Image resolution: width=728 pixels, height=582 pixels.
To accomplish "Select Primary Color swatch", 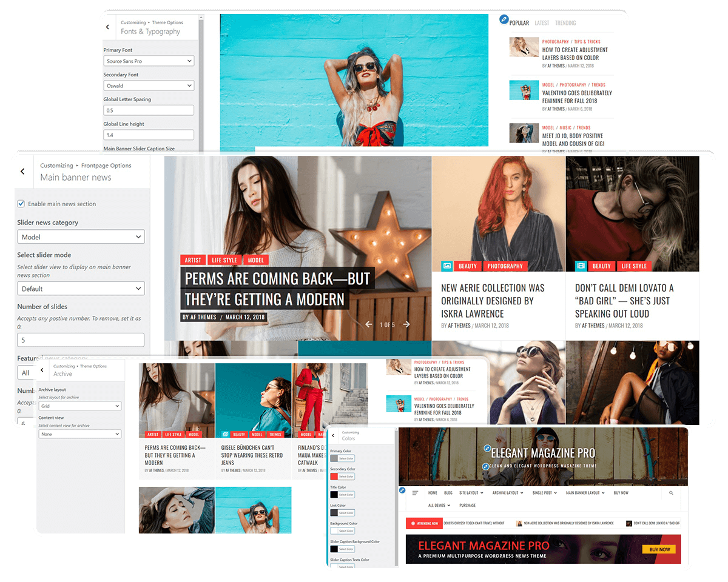I will 334,458.
